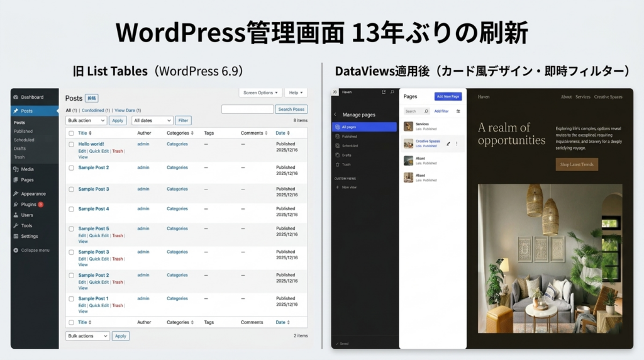
Task: Click the Published icon in Manage pages
Action: (x=338, y=137)
